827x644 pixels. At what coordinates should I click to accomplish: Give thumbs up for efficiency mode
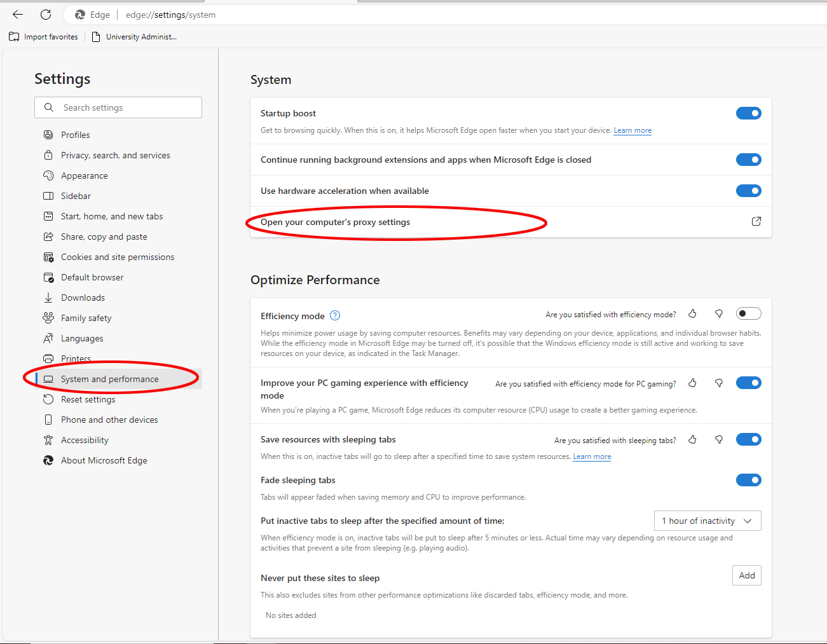pyautogui.click(x=692, y=313)
